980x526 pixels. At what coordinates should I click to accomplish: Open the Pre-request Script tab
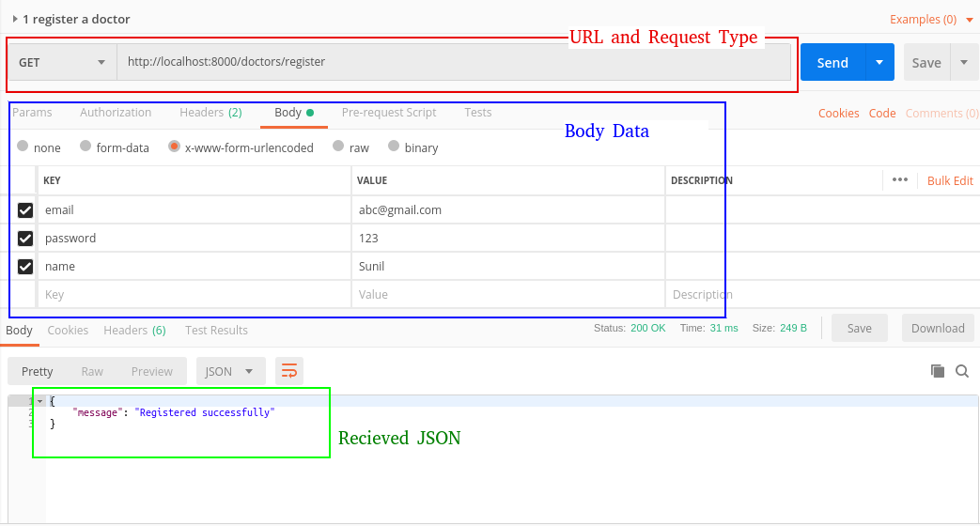click(389, 113)
